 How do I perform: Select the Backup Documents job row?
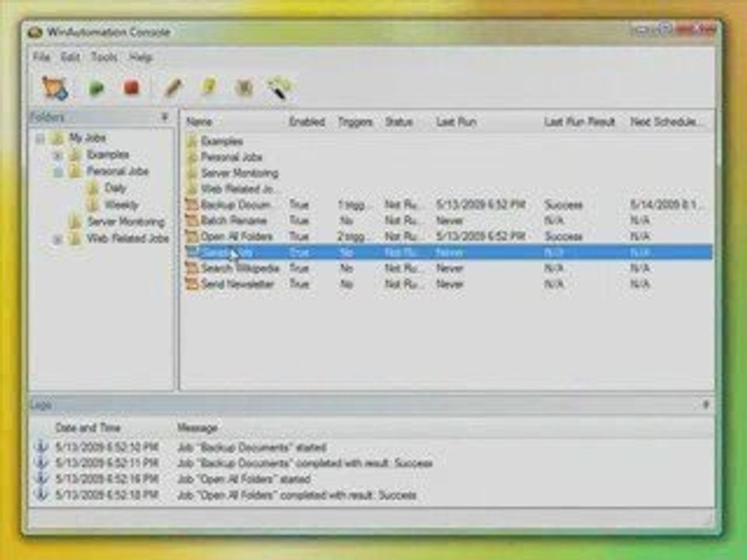point(448,205)
